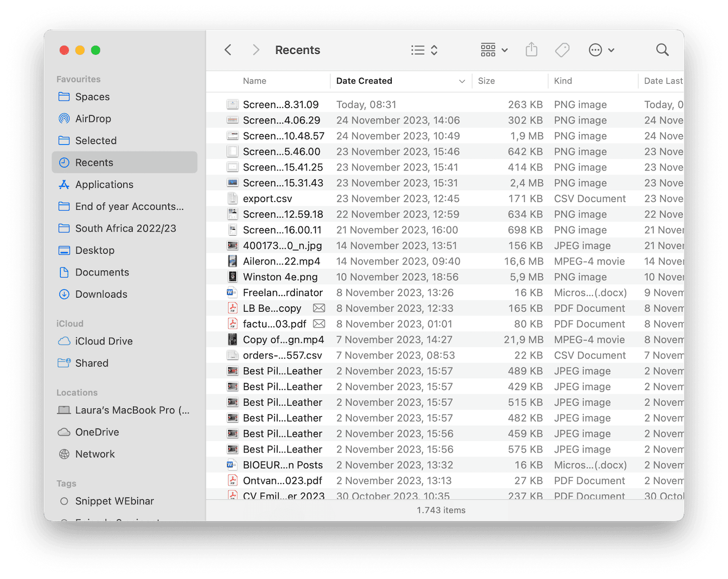The width and height of the screenshot is (728, 579).
Task: Open the grouping options dropdown
Action: (x=493, y=49)
